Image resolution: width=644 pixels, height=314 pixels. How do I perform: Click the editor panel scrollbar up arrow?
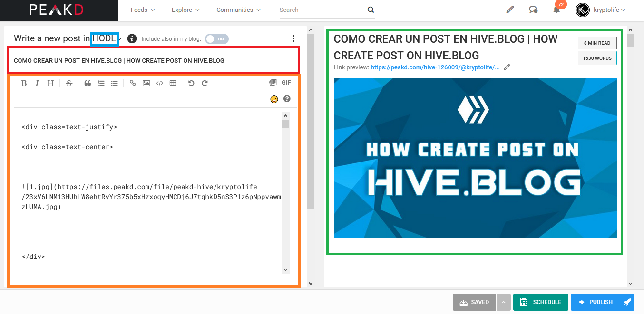tap(311, 30)
